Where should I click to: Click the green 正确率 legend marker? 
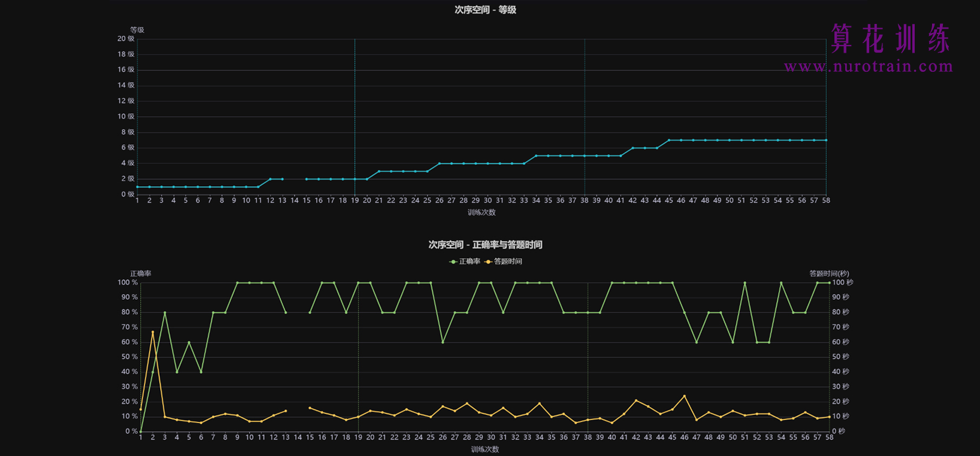tap(453, 262)
